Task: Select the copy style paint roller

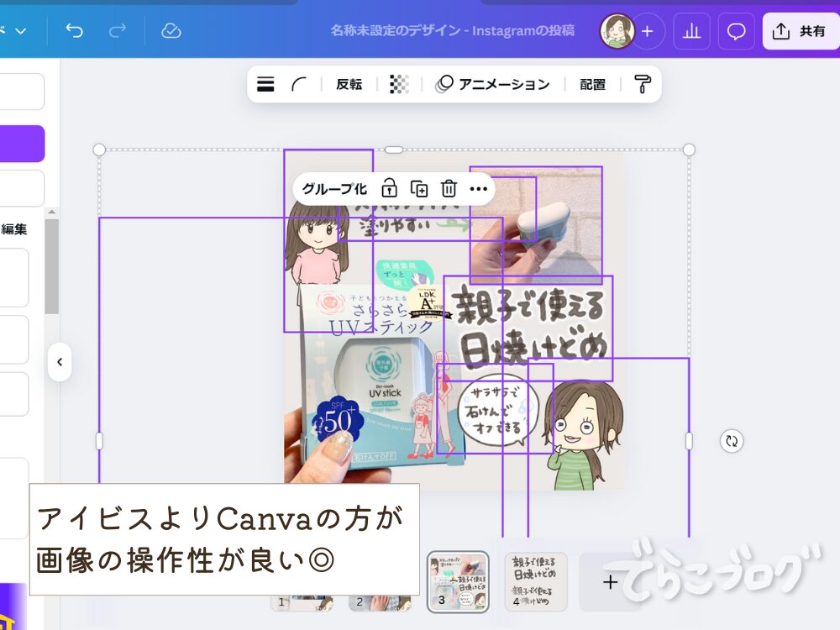Action: (643, 84)
